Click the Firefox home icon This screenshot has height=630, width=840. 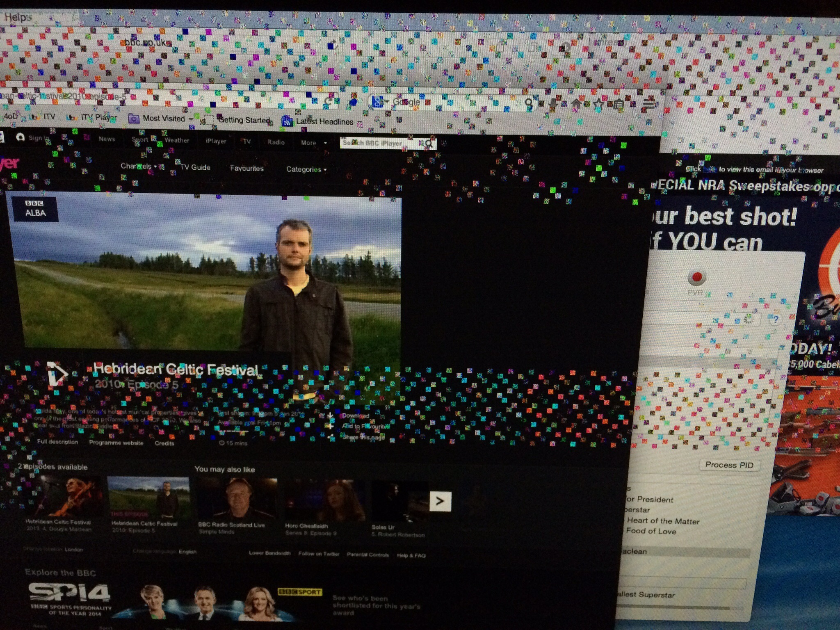(x=577, y=104)
